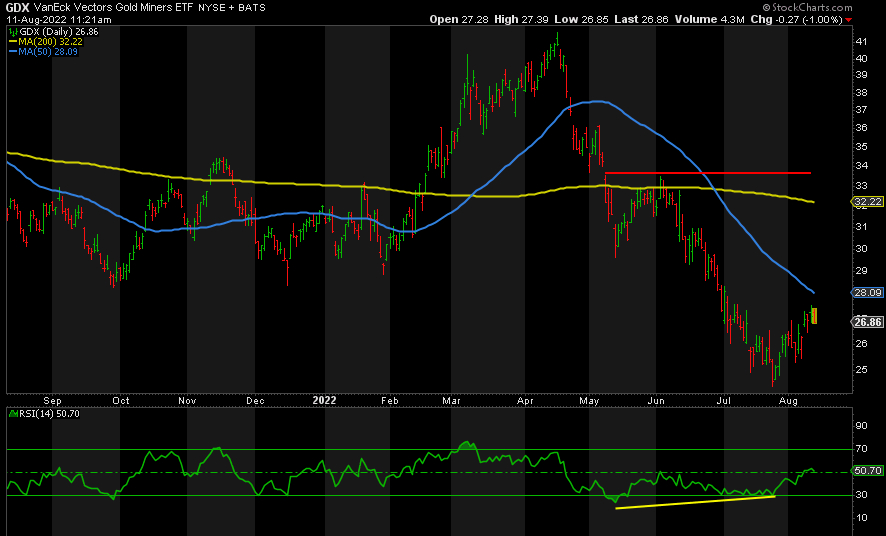Click the RSI 70 axis label
This screenshot has height=536, width=886.
[862, 450]
